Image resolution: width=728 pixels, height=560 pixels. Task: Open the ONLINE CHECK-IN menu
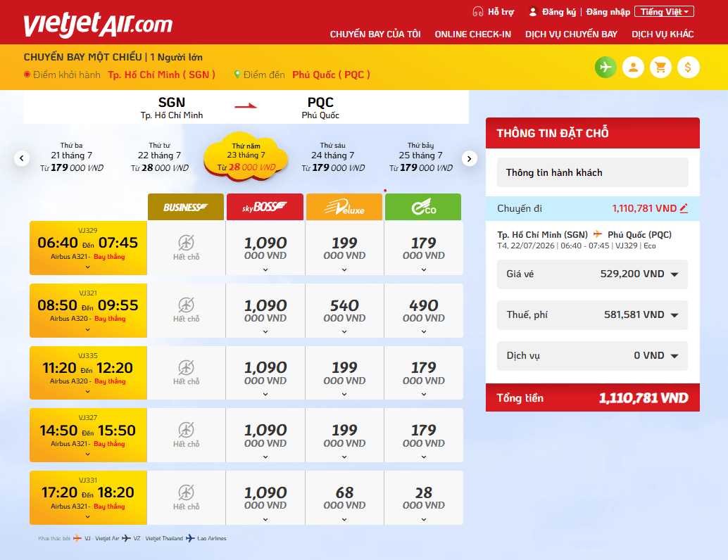[472, 34]
